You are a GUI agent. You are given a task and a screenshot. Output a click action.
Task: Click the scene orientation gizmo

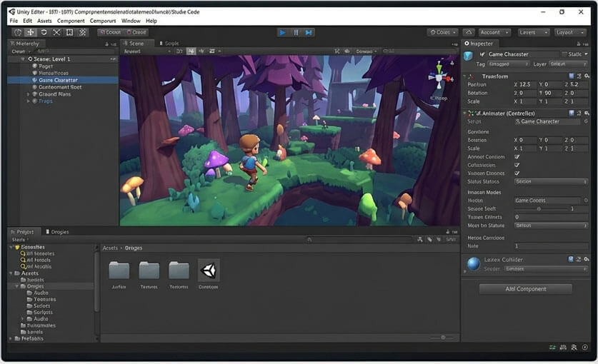[439, 76]
